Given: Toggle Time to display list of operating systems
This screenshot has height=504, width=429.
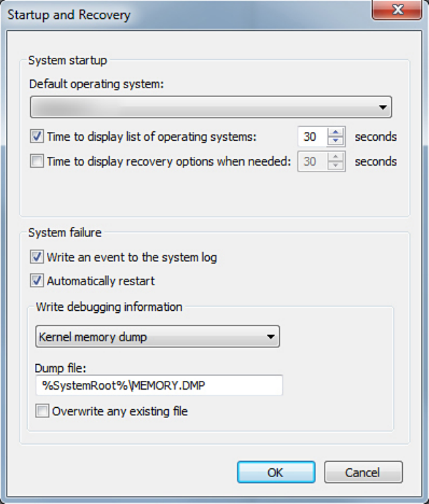Looking at the screenshot, I should [x=38, y=137].
